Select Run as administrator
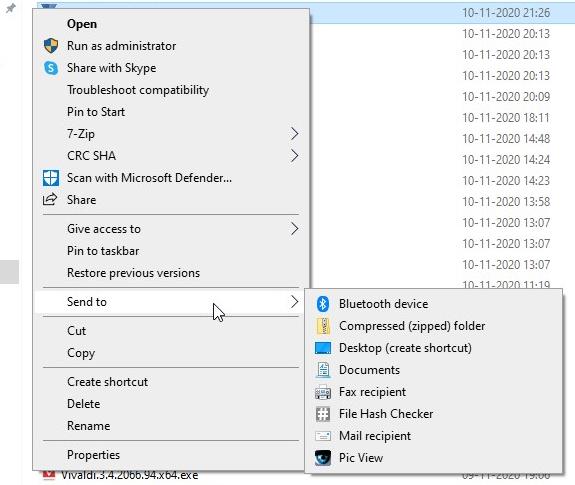Screen dimensions: 575x485 [x=171, y=46]
